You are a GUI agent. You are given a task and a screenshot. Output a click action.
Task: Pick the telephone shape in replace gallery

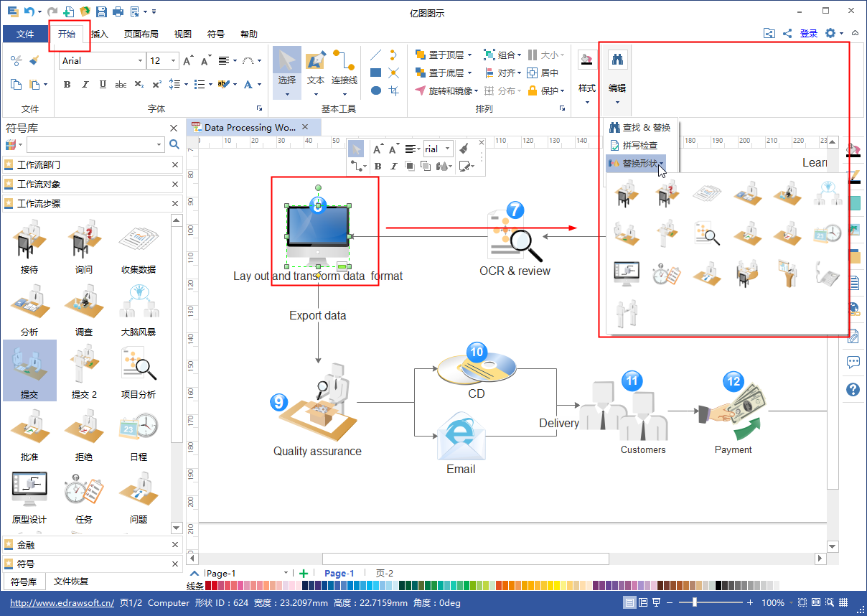coord(827,274)
